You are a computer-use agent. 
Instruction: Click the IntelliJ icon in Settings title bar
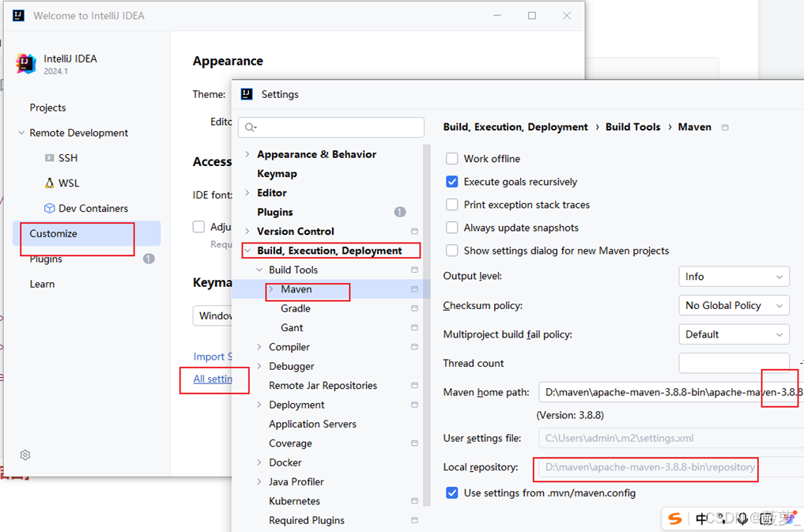(x=247, y=94)
